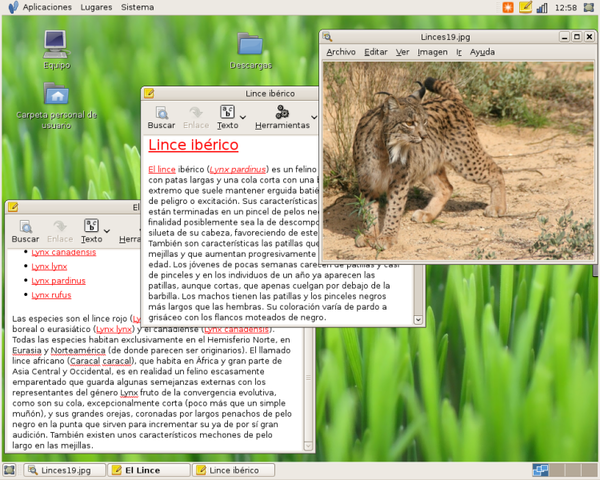Click viewer icon in Linces19.jpg title bar
This screenshot has height=480, width=600.
click(x=327, y=37)
